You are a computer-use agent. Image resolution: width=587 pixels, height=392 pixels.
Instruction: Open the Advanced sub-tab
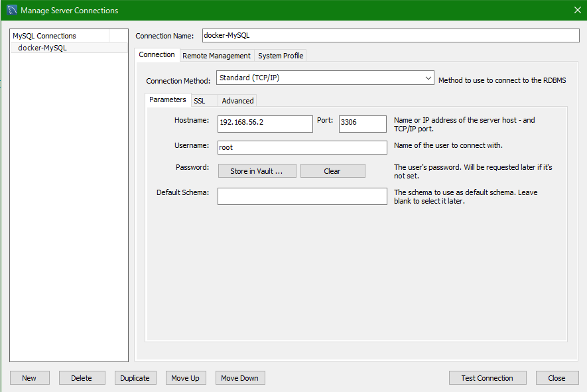point(237,101)
